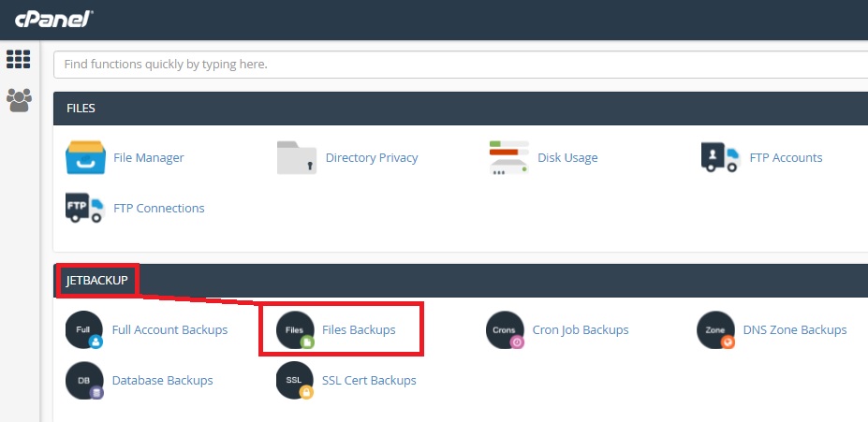Open the Database Backups text link
868x422 pixels.
pos(162,381)
